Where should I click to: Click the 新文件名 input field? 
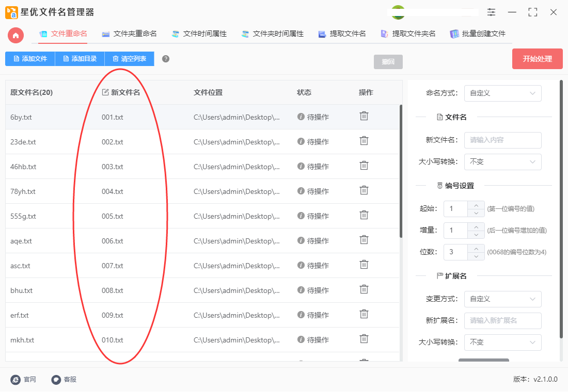[x=502, y=140]
